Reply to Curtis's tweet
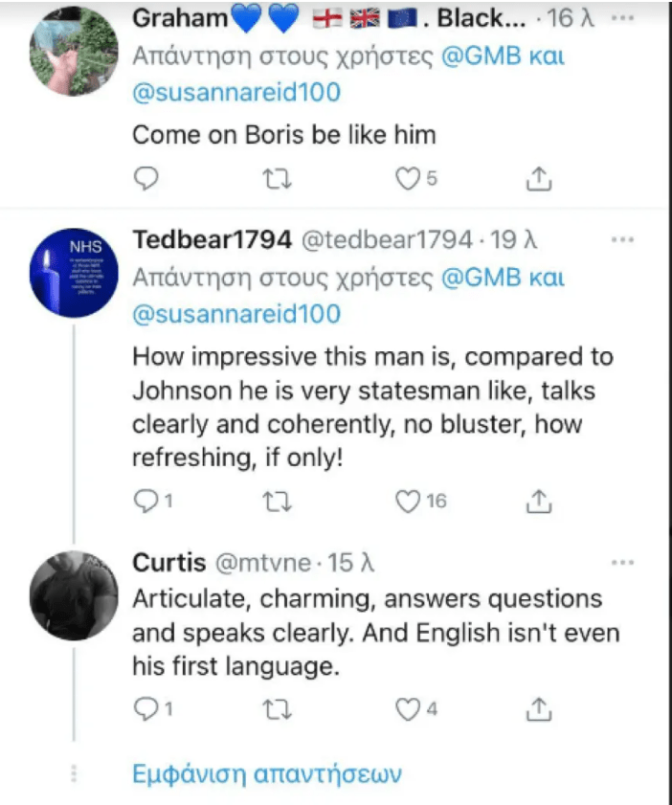 pos(146,709)
